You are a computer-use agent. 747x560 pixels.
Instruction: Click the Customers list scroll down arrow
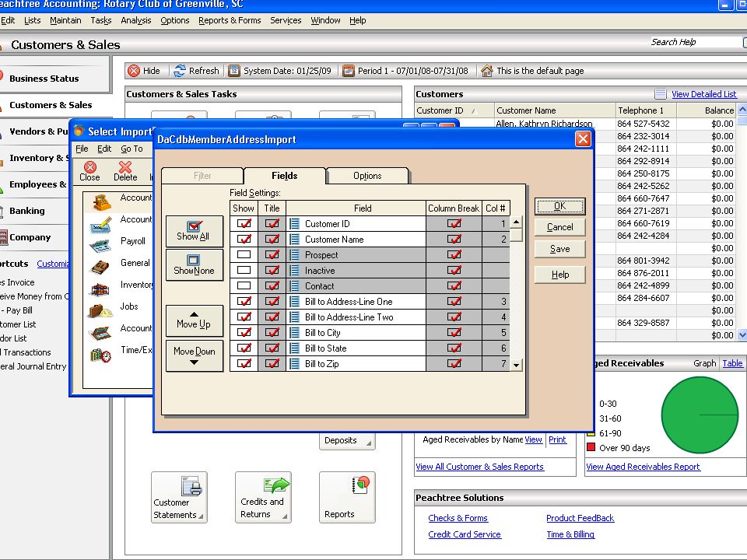click(x=742, y=335)
